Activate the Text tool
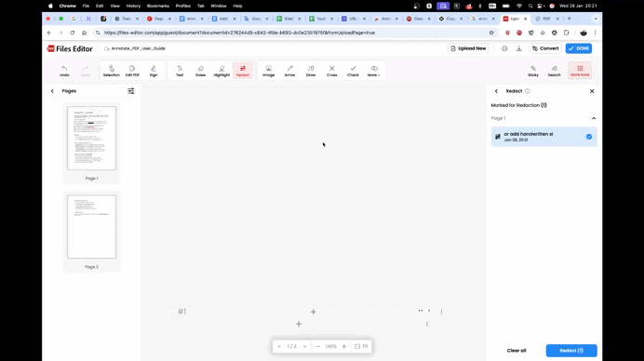 [180, 71]
